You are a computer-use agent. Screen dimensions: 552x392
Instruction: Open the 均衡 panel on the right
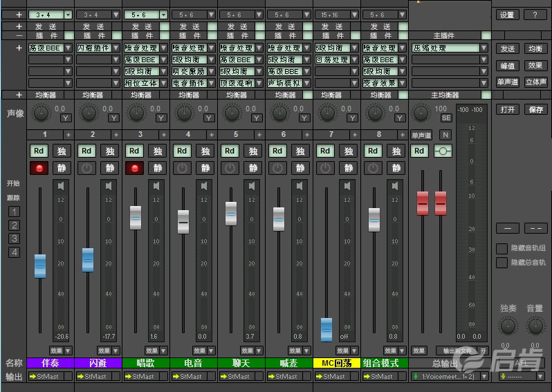pyautogui.click(x=535, y=48)
